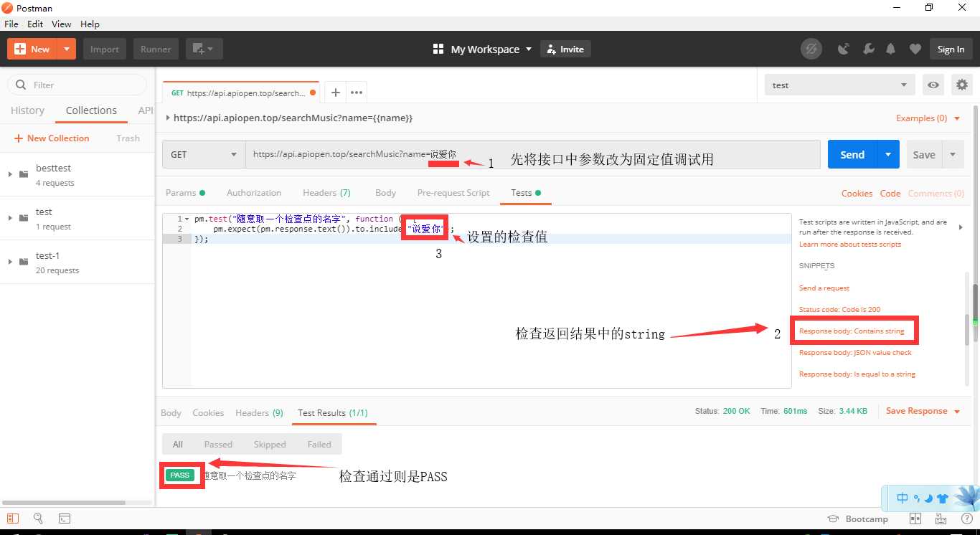980x535 pixels.
Task: Click the Import button
Action: [x=105, y=49]
